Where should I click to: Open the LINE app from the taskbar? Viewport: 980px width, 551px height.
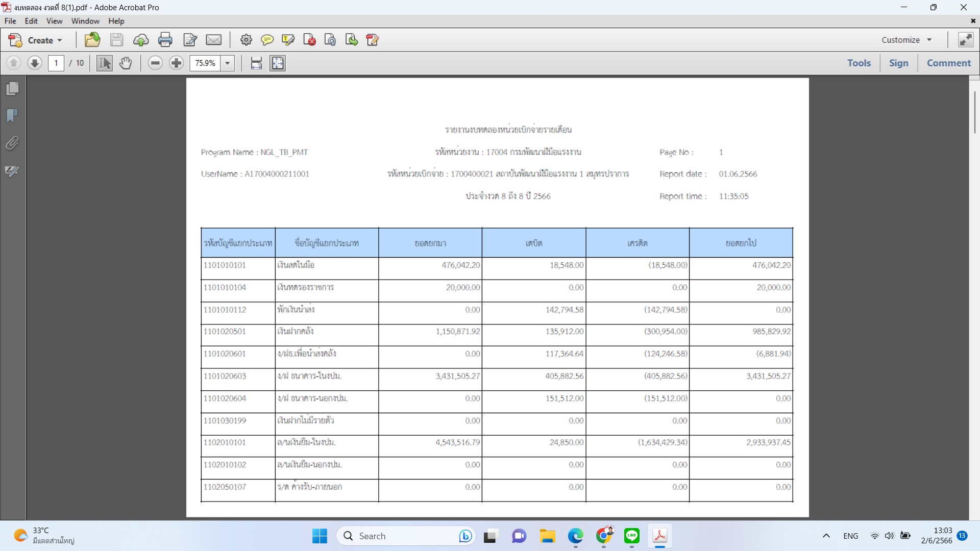point(631,536)
